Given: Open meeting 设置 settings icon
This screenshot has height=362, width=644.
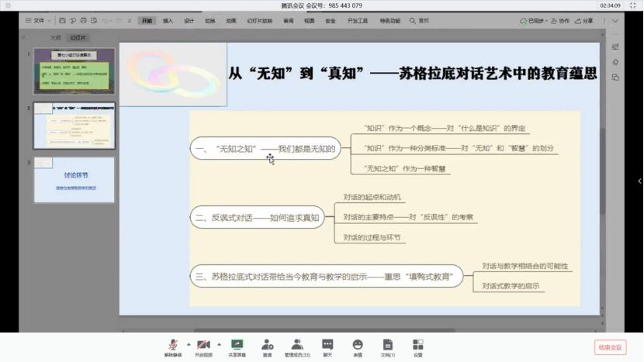Looking at the screenshot, I should [x=417, y=344].
